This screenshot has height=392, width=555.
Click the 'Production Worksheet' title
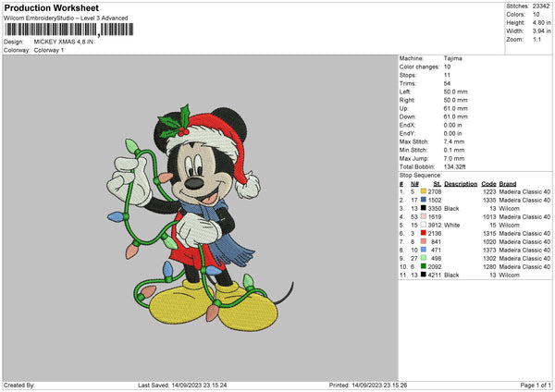point(51,7)
